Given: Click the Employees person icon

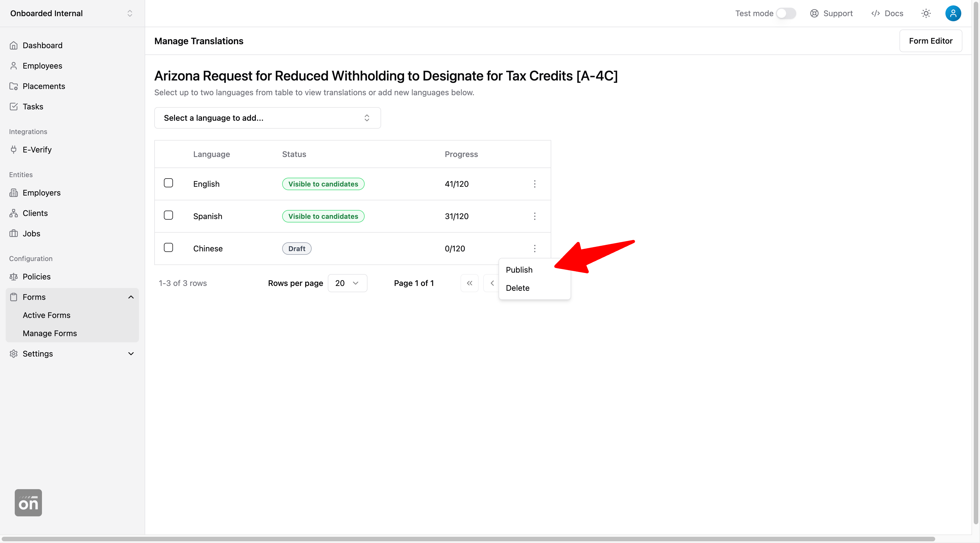Looking at the screenshot, I should click(14, 66).
